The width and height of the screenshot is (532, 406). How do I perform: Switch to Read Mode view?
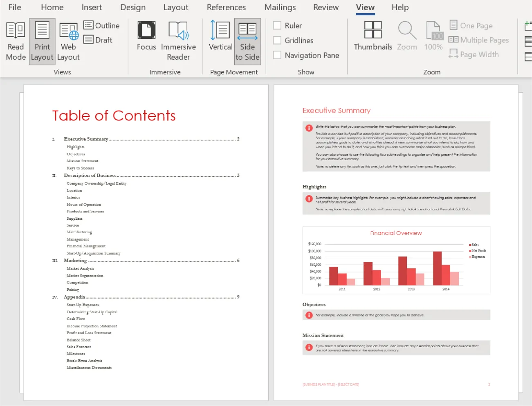tap(16, 41)
